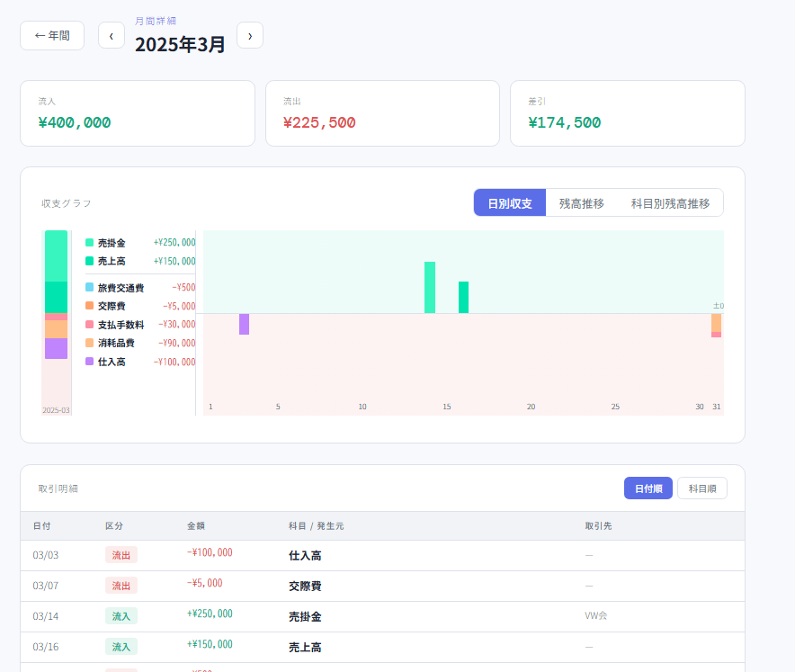This screenshot has height=672, width=795.
Task: Click the 仕入高 purple legend swatch
Action: pyautogui.click(x=89, y=362)
